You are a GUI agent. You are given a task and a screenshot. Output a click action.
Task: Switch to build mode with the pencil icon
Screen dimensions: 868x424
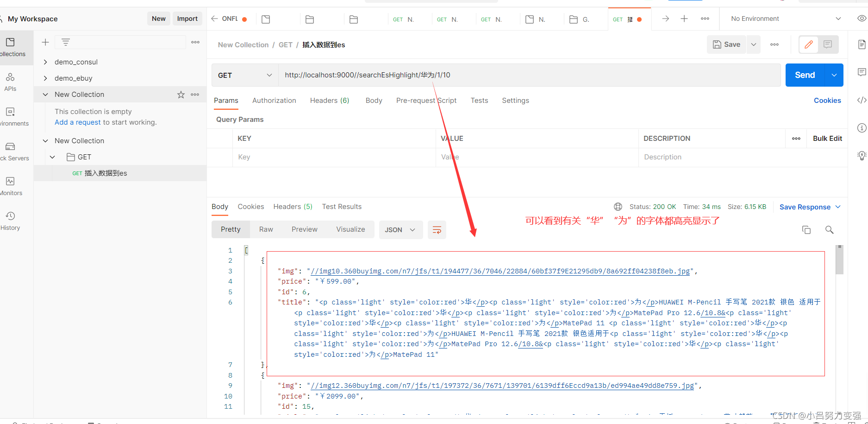click(x=809, y=44)
